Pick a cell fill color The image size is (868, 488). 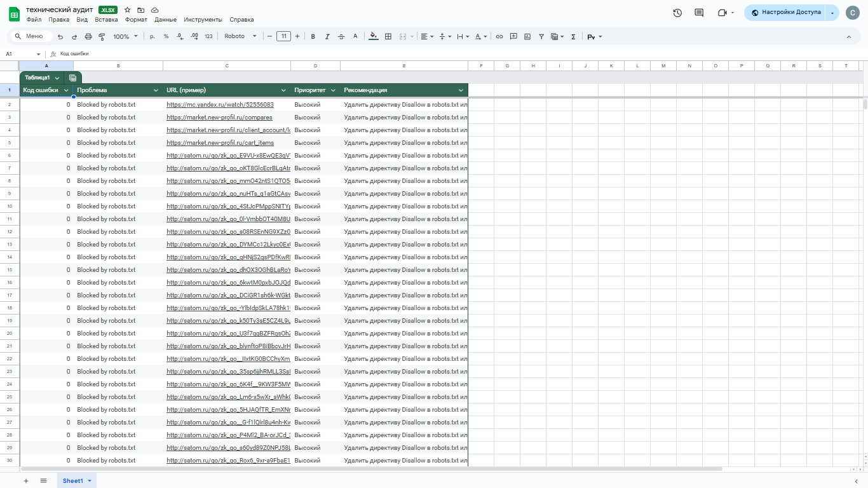pyautogui.click(x=374, y=37)
